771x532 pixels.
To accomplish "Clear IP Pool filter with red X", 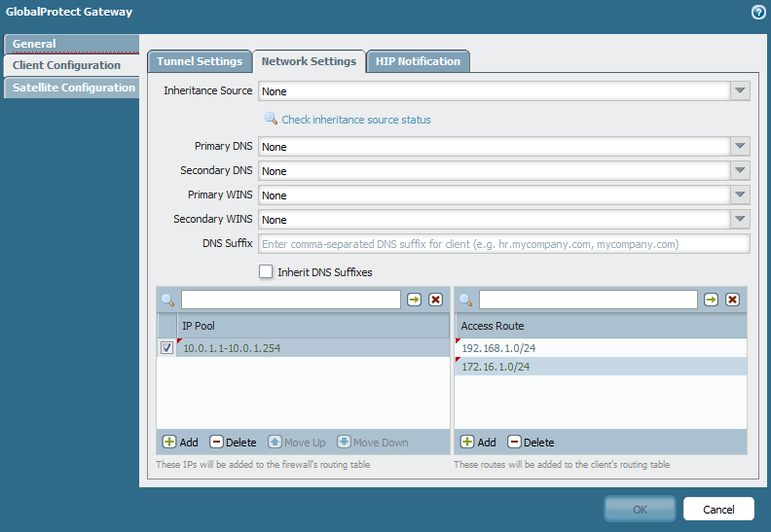I will [x=436, y=300].
